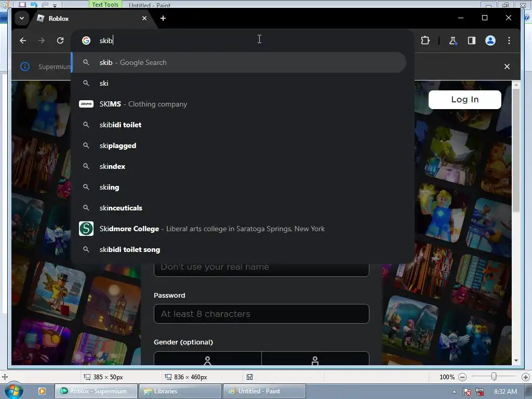This screenshot has height=399, width=532.
Task: Click the address bar text 'skib'
Action: (106, 41)
